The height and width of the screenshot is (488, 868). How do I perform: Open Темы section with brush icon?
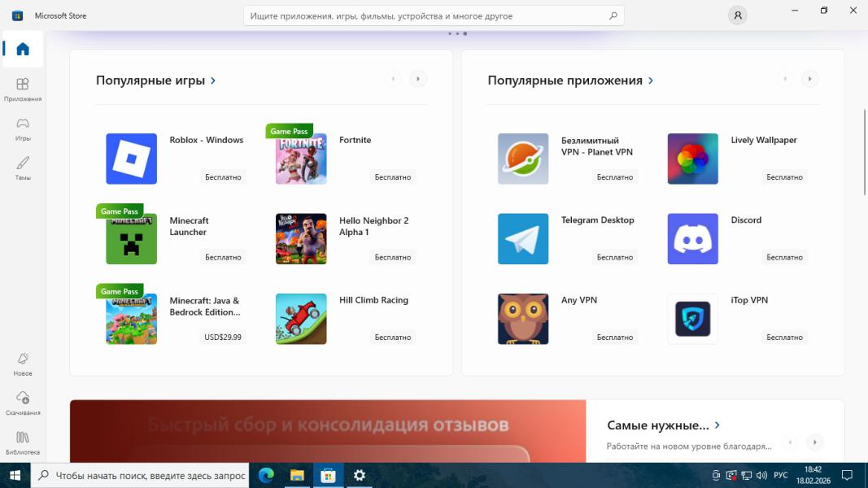[x=23, y=168]
